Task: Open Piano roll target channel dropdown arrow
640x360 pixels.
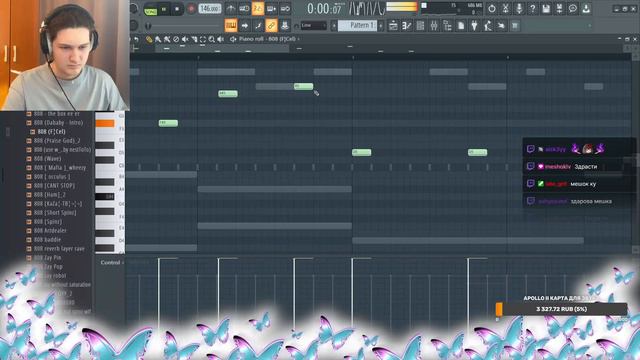Action: pos(298,39)
